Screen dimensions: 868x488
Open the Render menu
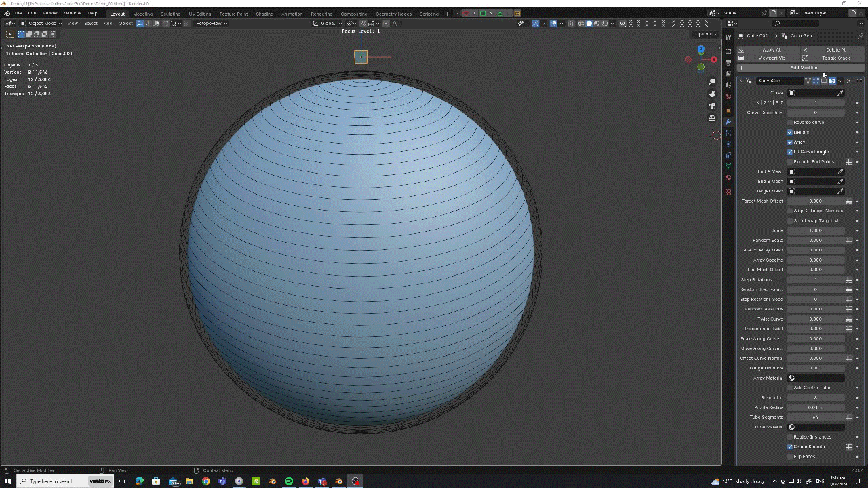(50, 13)
